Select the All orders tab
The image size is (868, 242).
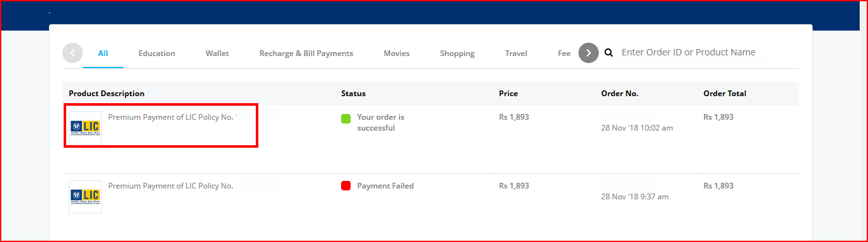tap(103, 53)
